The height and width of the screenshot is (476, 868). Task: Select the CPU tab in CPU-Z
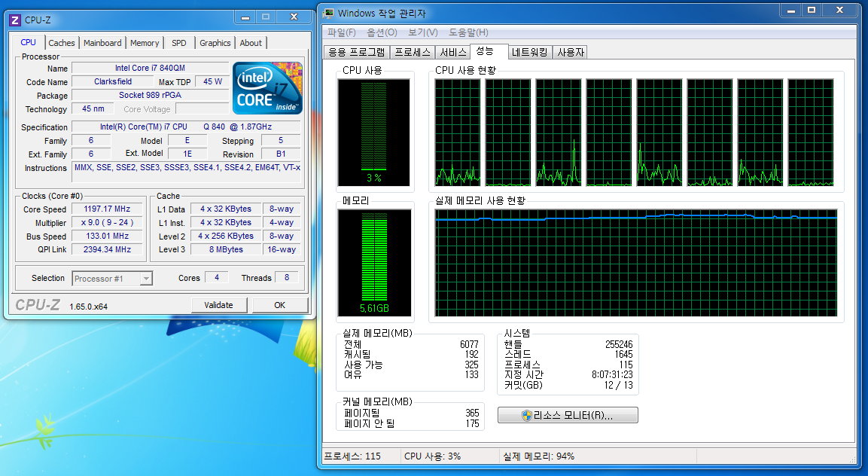(29, 42)
